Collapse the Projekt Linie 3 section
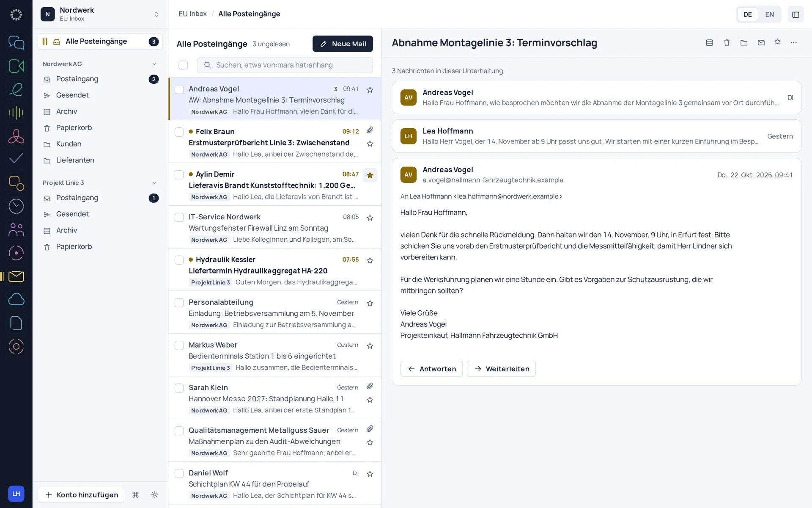The image size is (812, 508). [154, 183]
